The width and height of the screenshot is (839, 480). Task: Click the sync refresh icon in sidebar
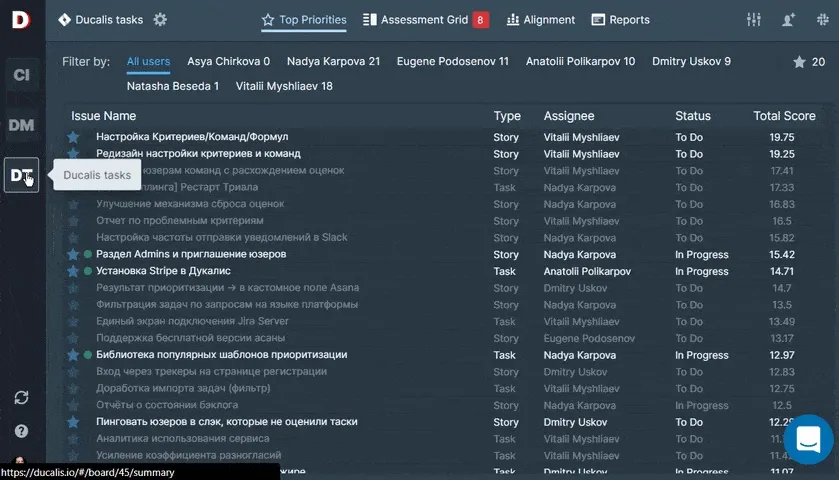[x=21, y=398]
